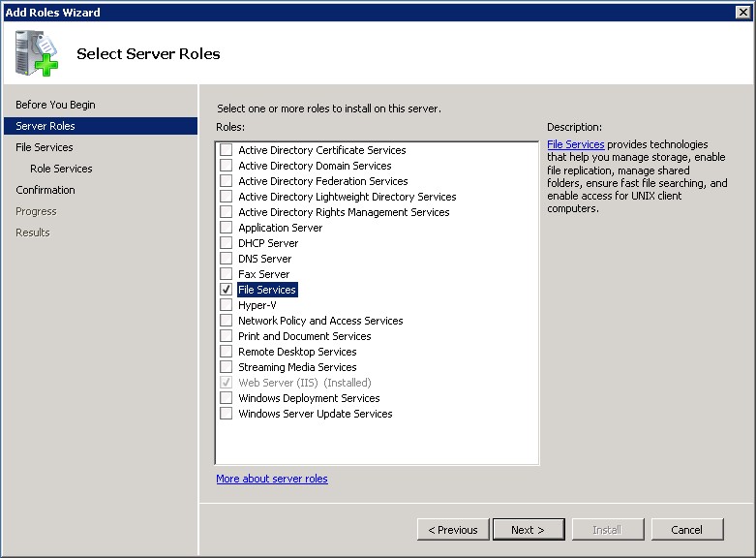Close the Add Roles Wizard window
Viewport: 756px width, 558px height.
click(745, 12)
